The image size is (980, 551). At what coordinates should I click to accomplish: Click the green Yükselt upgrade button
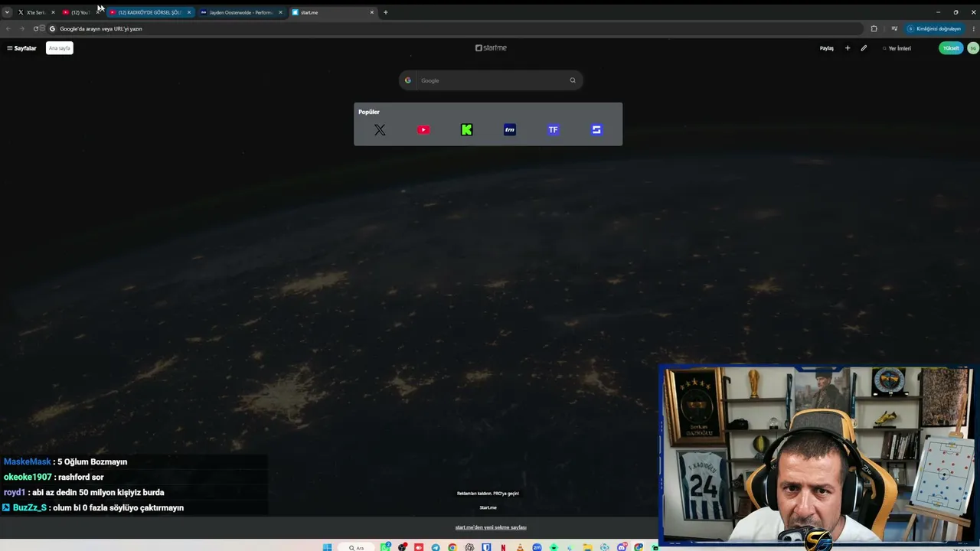pyautogui.click(x=951, y=48)
